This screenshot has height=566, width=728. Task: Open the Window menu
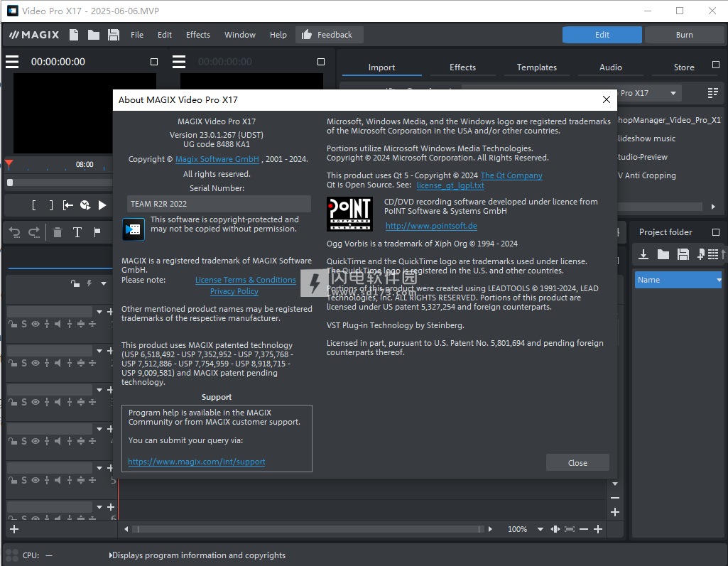[240, 35]
